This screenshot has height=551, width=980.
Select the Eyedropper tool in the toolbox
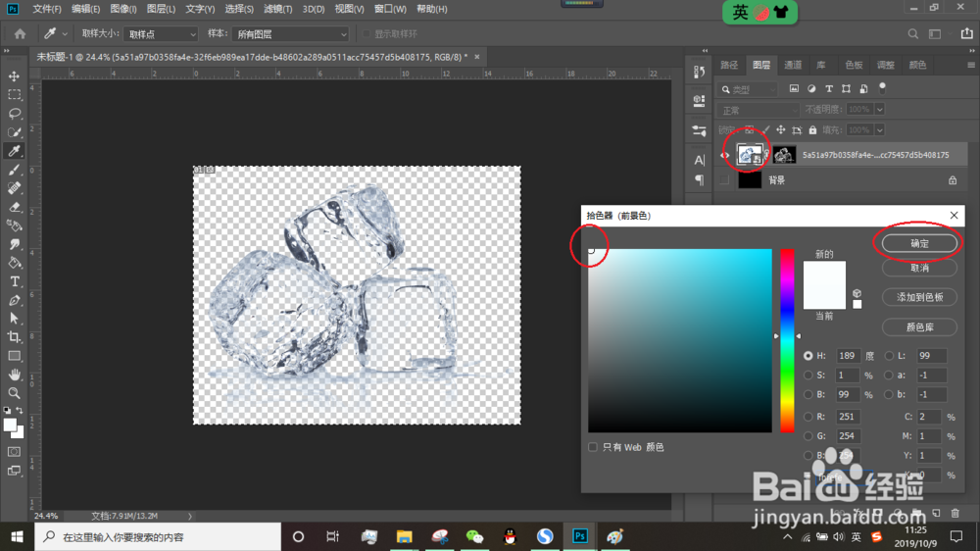14,151
